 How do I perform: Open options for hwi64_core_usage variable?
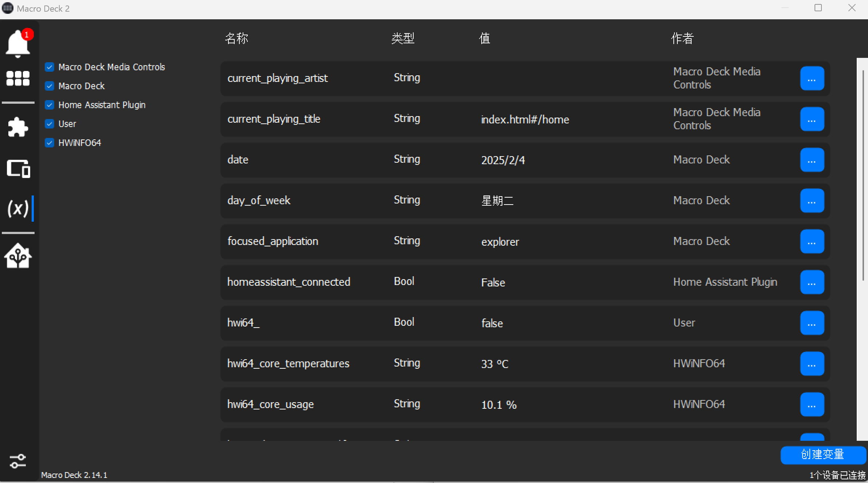812,404
